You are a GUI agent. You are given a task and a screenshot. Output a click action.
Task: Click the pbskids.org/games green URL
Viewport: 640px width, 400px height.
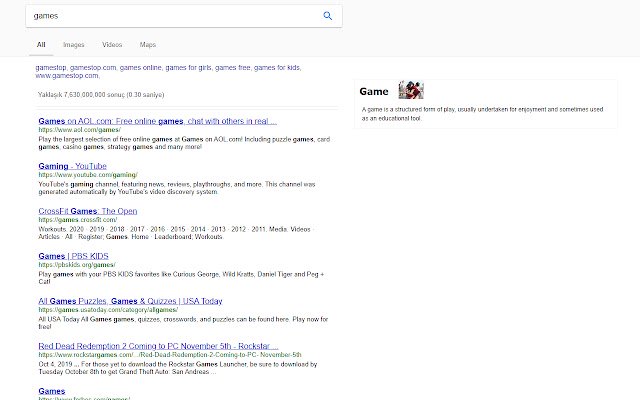click(77, 264)
